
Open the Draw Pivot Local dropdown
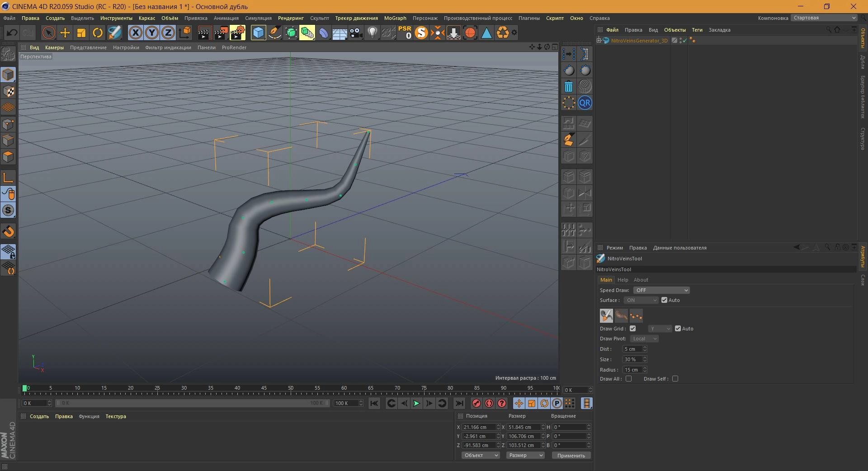coord(644,339)
